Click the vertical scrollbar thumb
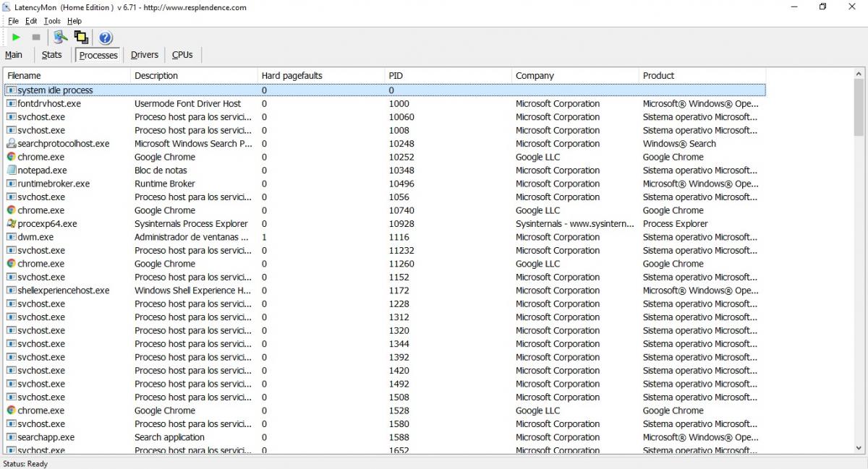868x469 pixels. [859, 107]
